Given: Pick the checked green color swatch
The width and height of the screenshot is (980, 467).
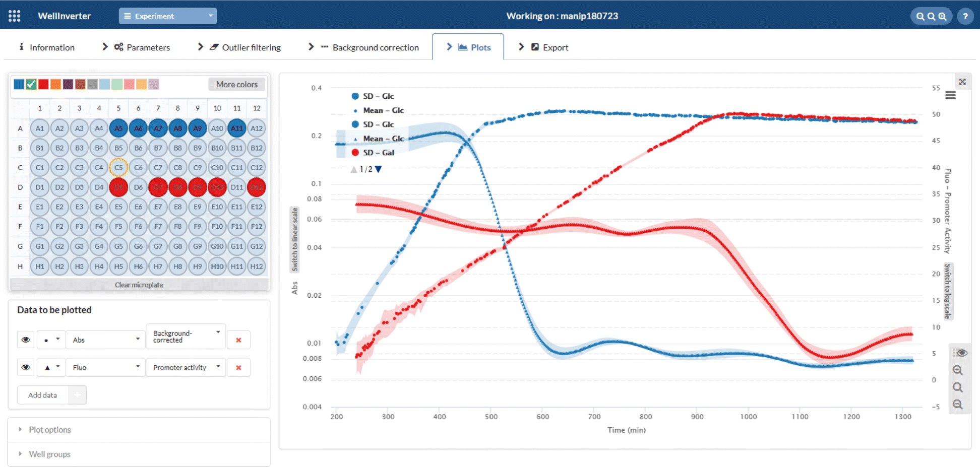Looking at the screenshot, I should (31, 84).
